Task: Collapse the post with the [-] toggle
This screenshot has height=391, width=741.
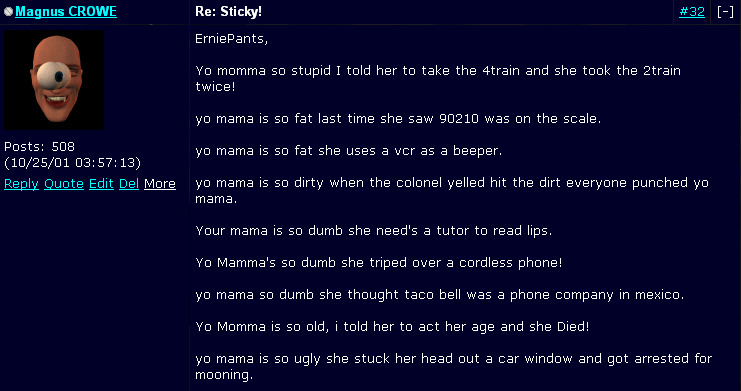Action: (x=725, y=12)
